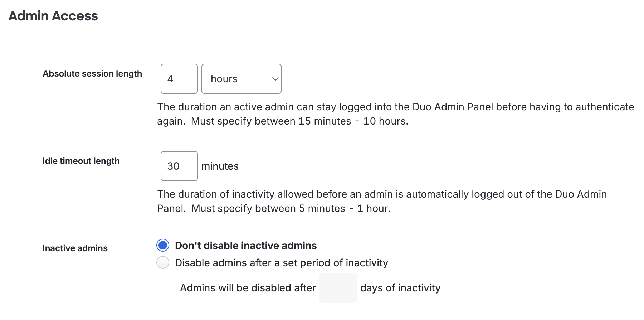Viewport: 644px width, 320px height.
Task: Click the bold "Don't disable inactive admins" label
Action: coord(245,245)
